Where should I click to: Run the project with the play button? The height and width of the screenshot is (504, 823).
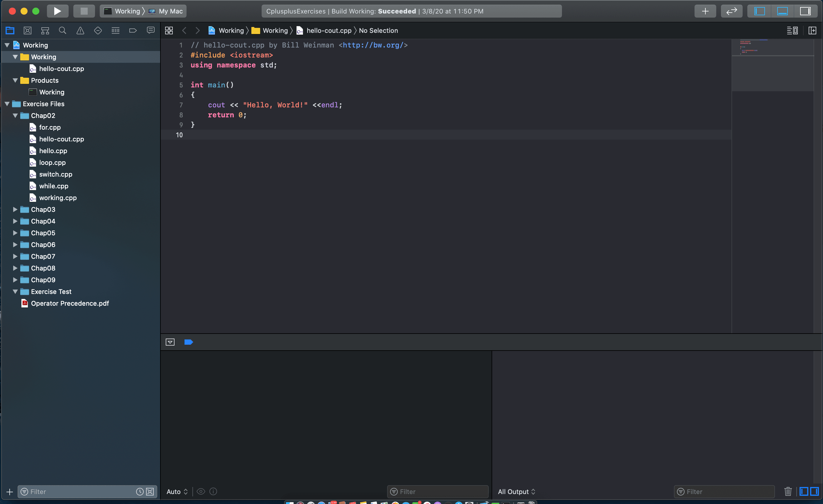57,11
